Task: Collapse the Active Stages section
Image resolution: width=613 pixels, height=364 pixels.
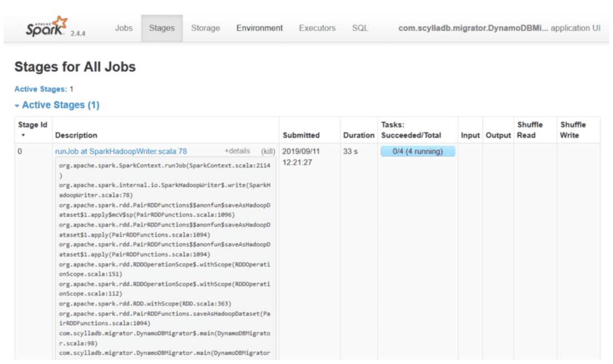Action: point(57,105)
